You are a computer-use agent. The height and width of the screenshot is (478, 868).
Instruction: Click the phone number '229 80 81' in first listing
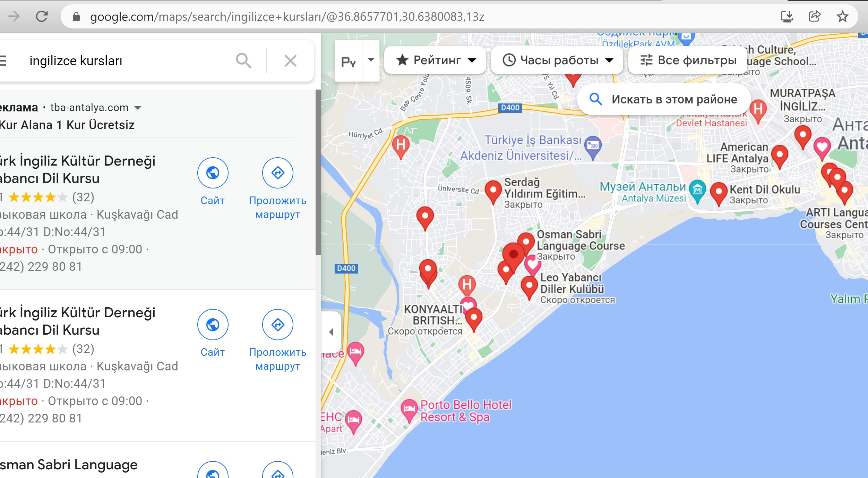coord(55,267)
